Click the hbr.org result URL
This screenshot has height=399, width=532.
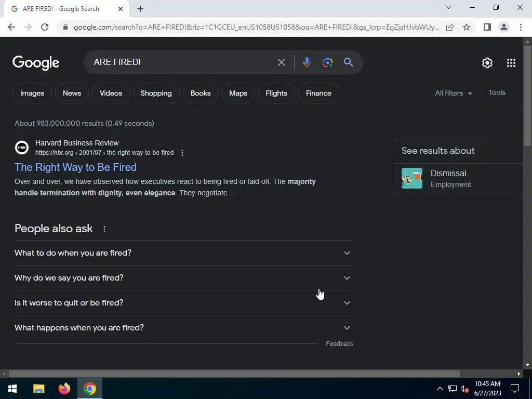tap(104, 153)
